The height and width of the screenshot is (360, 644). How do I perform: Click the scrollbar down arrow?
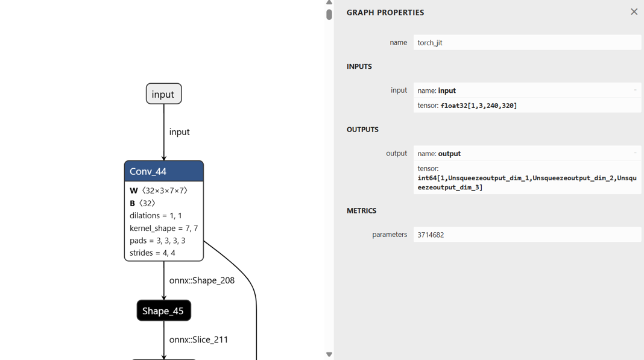[x=329, y=355]
